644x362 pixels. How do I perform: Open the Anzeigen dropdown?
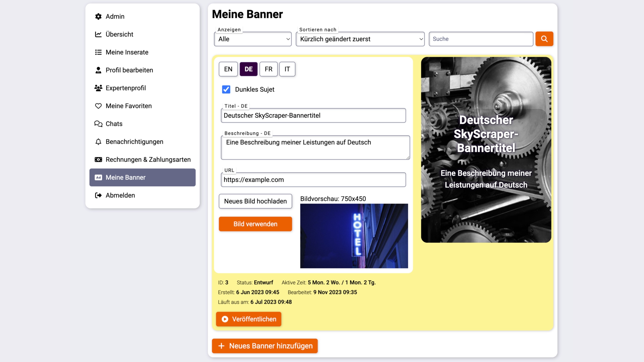[x=252, y=39]
